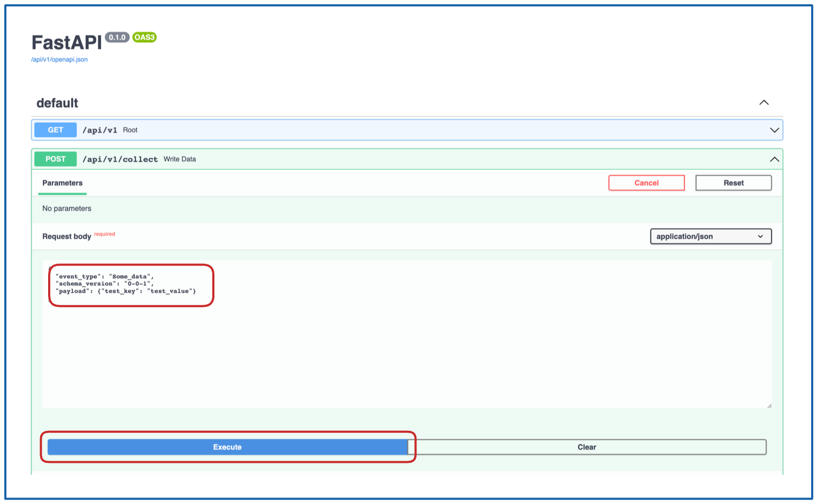The width and height of the screenshot is (817, 504).
Task: Click the textarea resize grip
Action: click(x=769, y=405)
